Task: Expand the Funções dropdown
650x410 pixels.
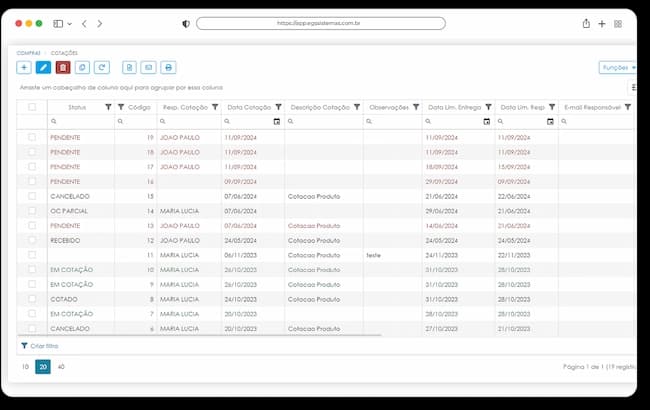Action: [x=618, y=67]
